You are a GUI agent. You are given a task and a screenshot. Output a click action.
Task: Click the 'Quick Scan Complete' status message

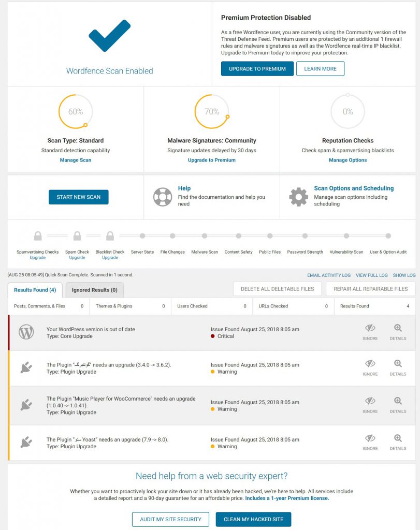pos(70,275)
